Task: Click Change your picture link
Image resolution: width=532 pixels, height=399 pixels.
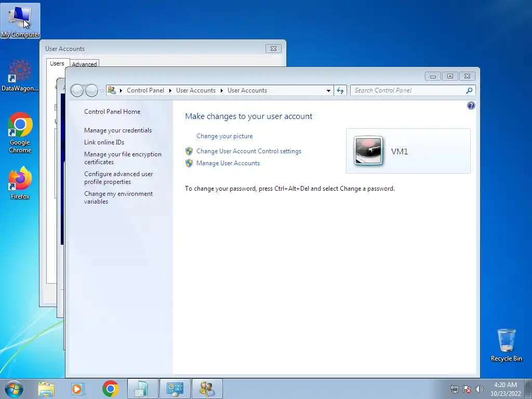Action: (224, 136)
